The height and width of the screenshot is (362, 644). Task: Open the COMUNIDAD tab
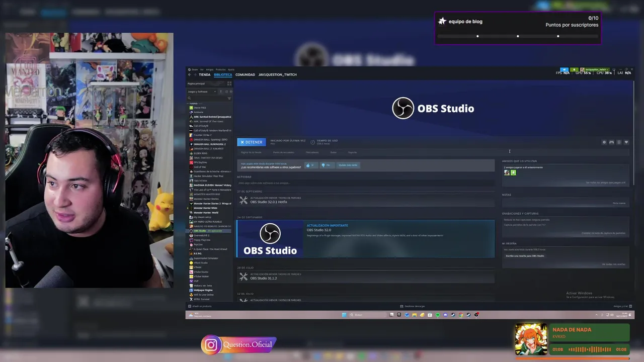245,74
